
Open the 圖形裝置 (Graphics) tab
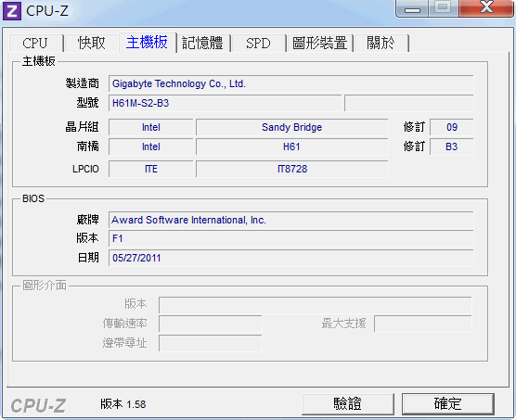click(x=320, y=43)
